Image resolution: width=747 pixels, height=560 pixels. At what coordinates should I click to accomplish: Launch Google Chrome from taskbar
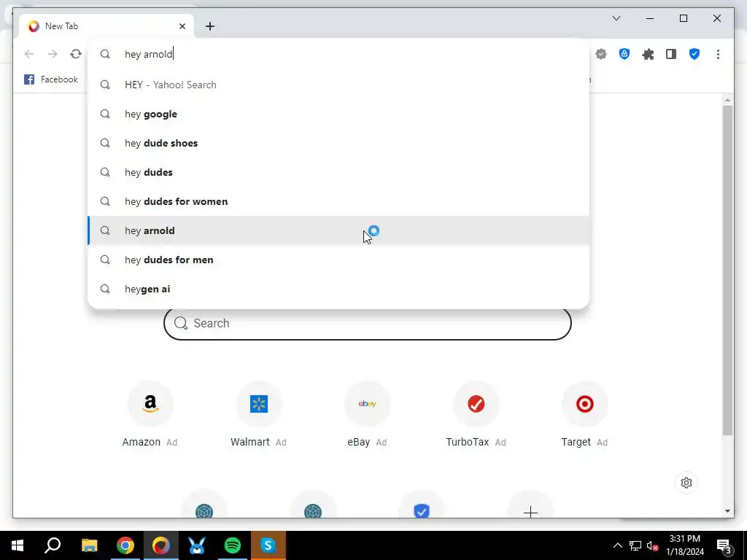[125, 545]
